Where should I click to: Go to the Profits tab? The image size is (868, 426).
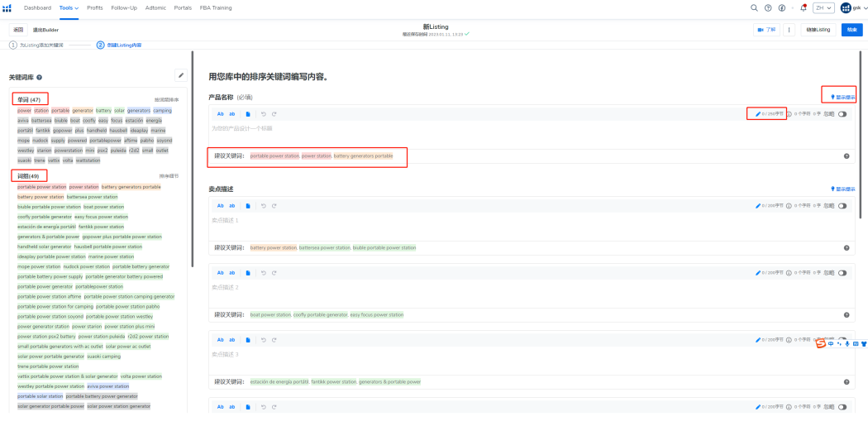[x=95, y=7]
